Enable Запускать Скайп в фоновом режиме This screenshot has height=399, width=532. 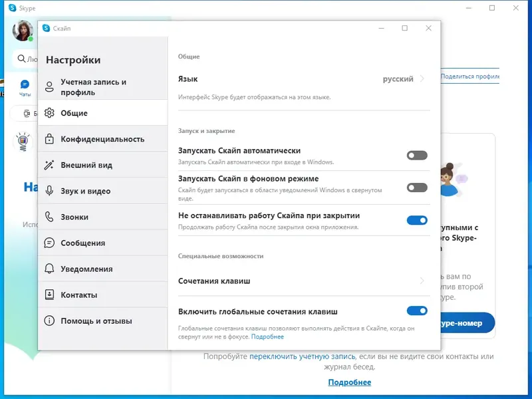[417, 188]
